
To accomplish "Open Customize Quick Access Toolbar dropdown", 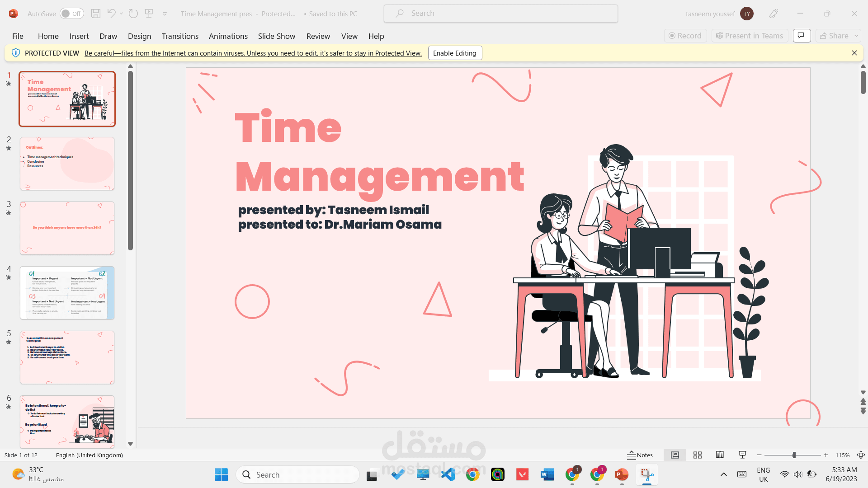I will 165,14.
